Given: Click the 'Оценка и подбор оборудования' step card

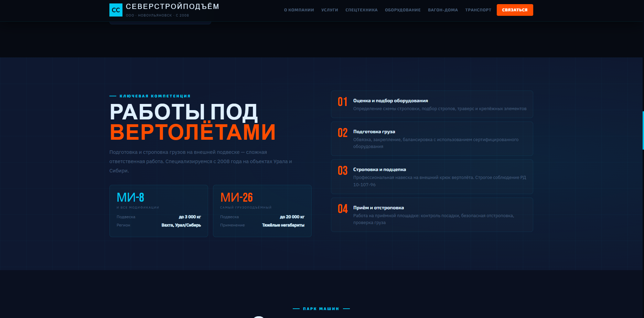Looking at the screenshot, I should 432,104.
